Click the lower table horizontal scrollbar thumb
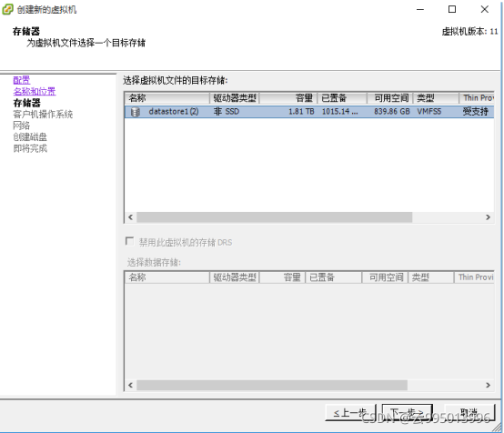504x433 pixels. [272, 385]
